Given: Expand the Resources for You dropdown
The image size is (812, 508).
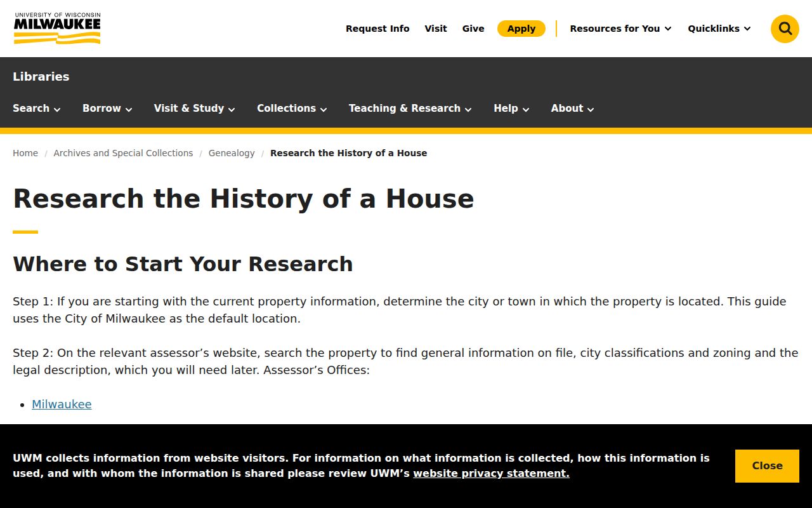Looking at the screenshot, I should click(x=620, y=29).
